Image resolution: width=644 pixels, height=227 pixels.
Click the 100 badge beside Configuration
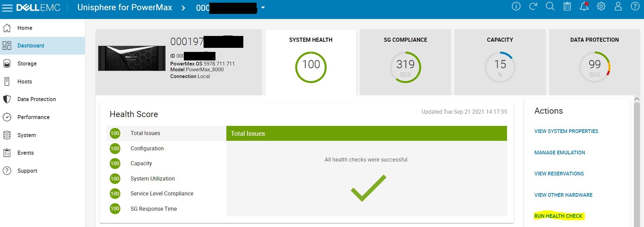point(115,148)
